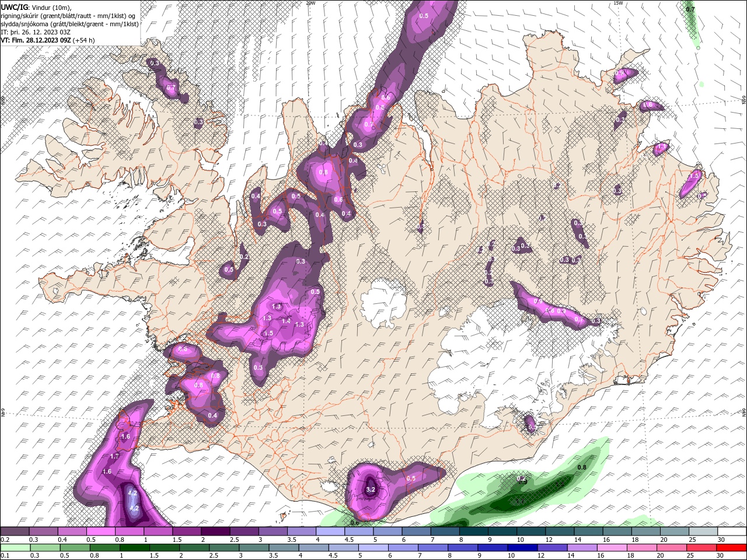Pick the dark purple upper swatch labeled 2
Viewport: 747px width, 560px height.
tap(215, 531)
